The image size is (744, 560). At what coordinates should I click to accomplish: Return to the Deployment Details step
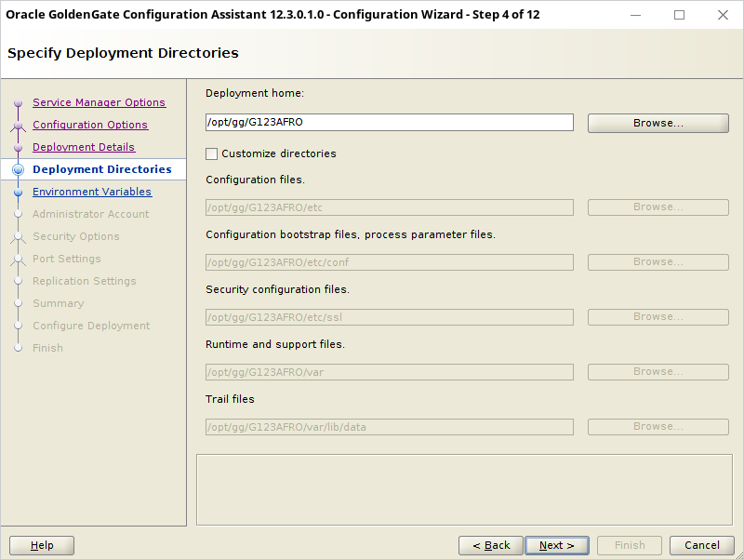(x=84, y=147)
